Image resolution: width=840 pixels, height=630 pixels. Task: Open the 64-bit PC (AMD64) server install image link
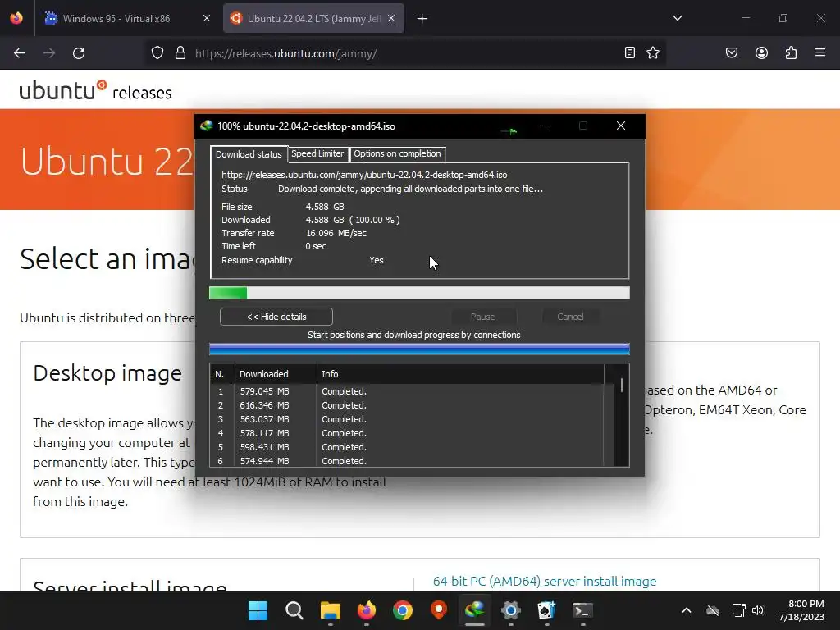tap(545, 582)
